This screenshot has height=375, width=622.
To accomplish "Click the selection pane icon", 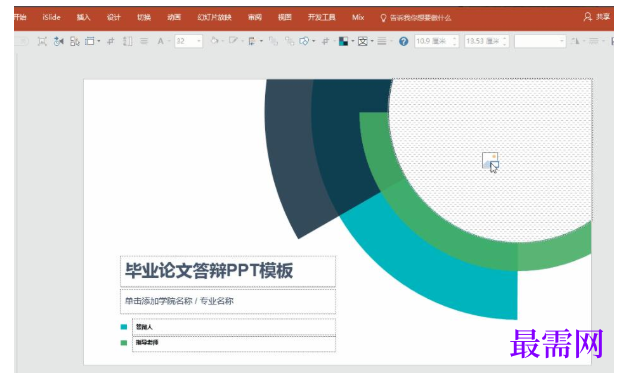I will [75, 41].
